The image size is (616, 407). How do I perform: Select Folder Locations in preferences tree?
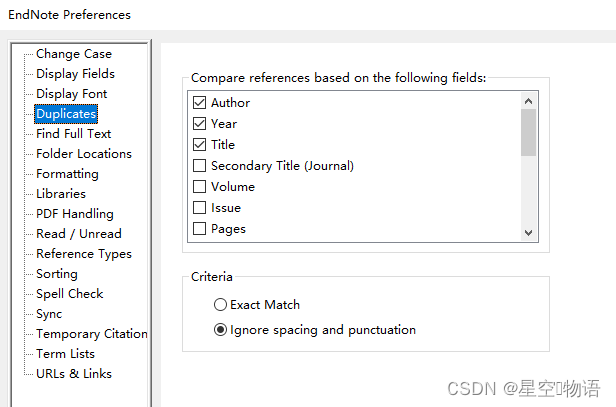pos(83,154)
